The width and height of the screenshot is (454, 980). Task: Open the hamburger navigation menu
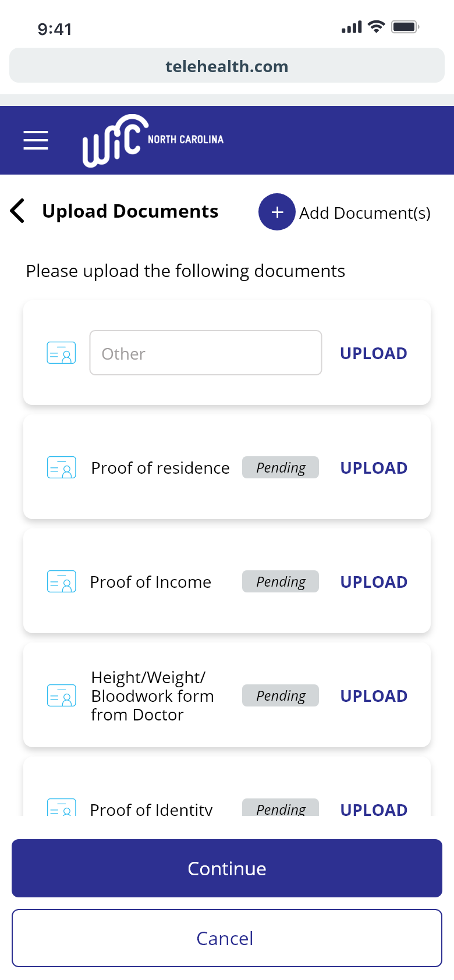click(36, 140)
